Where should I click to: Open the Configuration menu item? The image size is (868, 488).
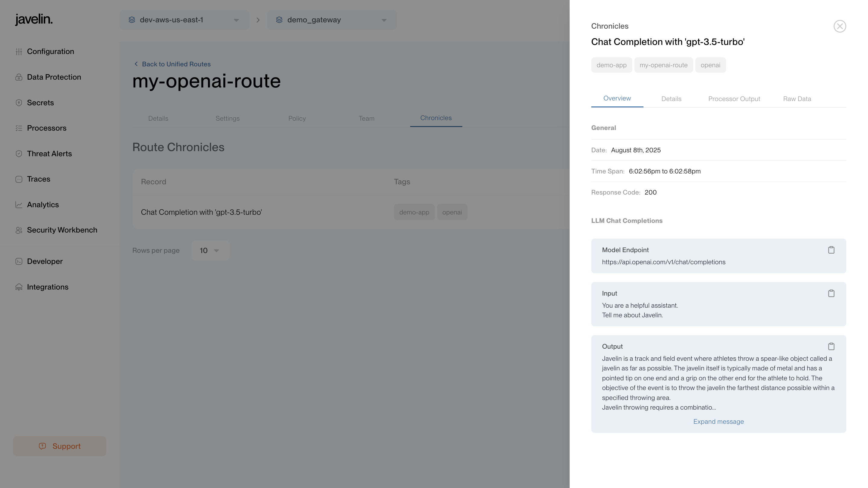pyautogui.click(x=51, y=52)
